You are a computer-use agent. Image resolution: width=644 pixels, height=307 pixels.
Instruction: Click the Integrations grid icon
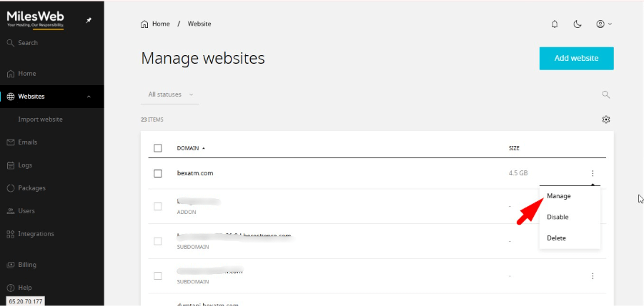11,234
